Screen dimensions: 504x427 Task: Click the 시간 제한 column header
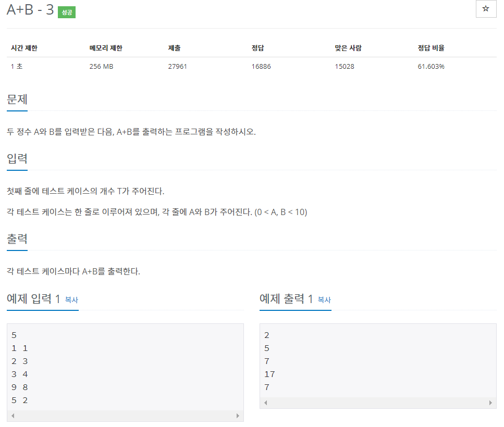pos(24,48)
